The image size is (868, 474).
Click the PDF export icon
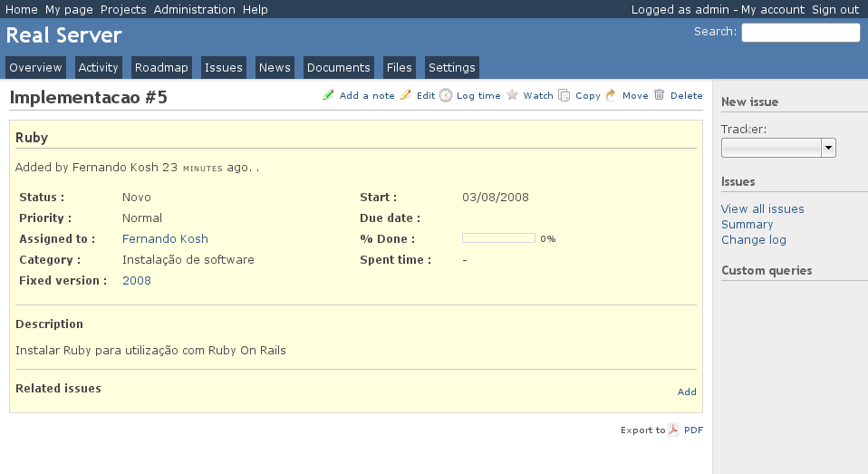tap(674, 430)
